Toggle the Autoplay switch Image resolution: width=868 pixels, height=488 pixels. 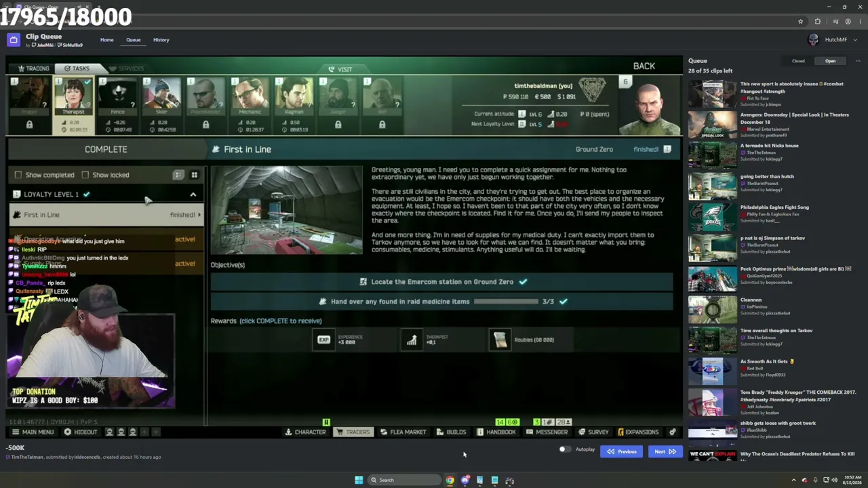(x=564, y=449)
